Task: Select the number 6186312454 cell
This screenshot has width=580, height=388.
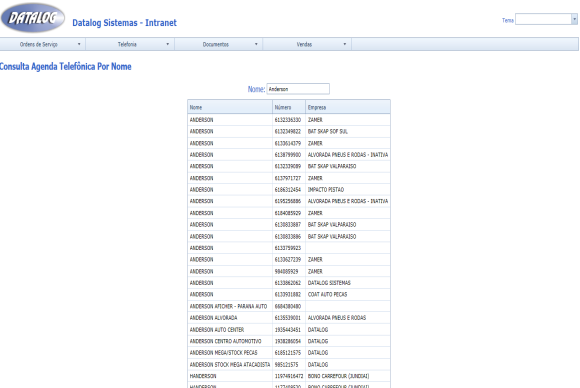Action: [289, 190]
